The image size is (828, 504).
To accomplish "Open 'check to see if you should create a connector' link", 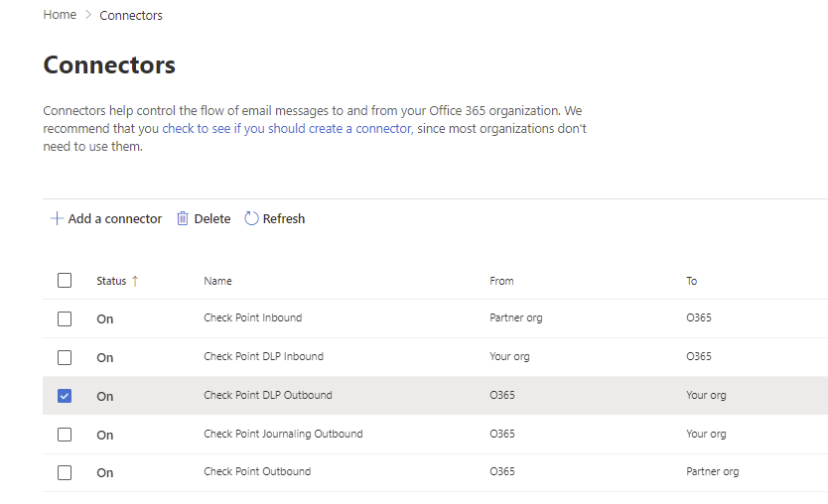I will point(287,129).
